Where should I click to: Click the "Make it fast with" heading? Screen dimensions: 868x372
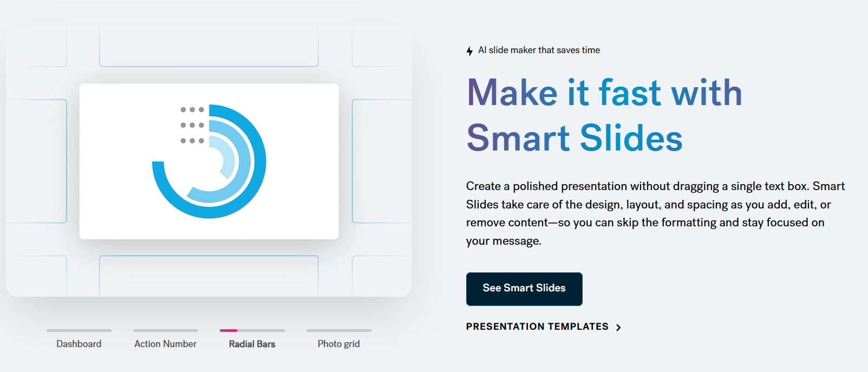tap(604, 93)
